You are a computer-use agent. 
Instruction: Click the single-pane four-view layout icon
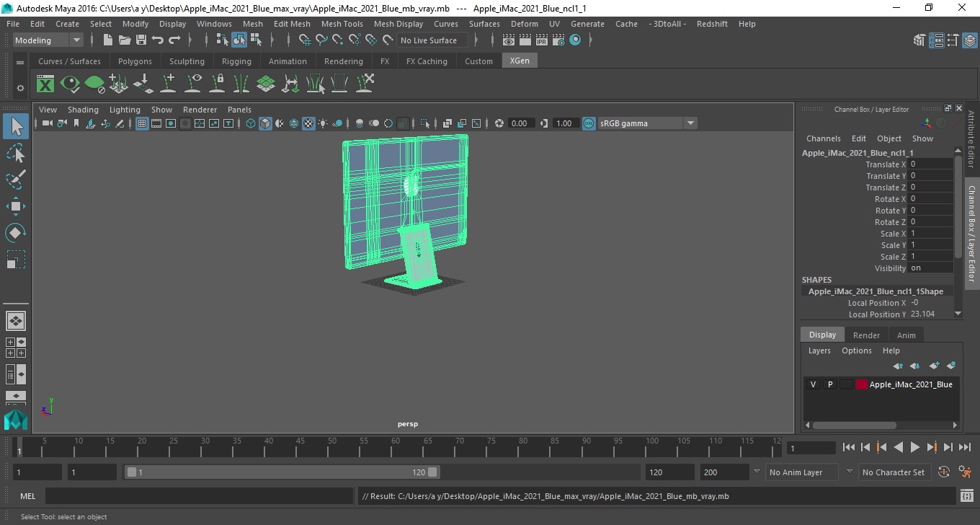[x=16, y=321]
